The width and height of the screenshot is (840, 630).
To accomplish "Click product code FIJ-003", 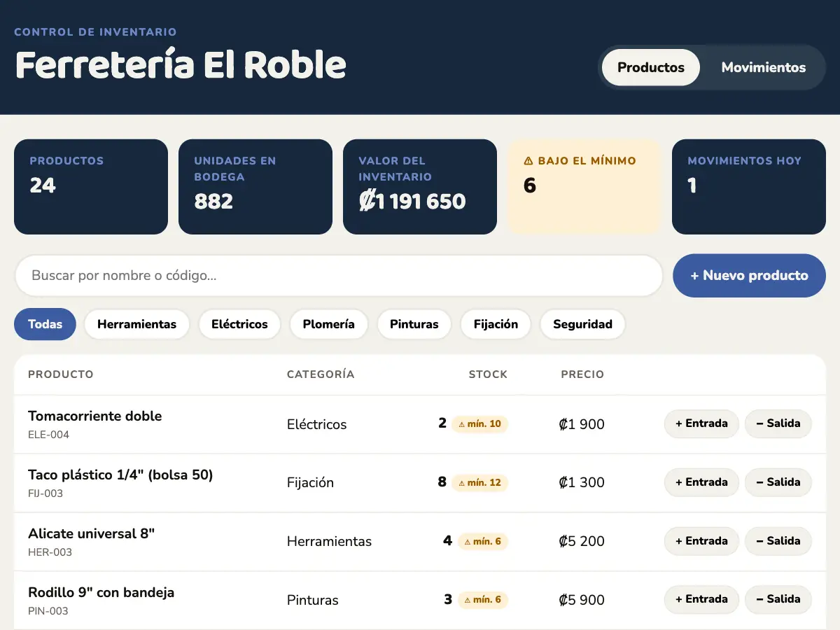I will pos(45,493).
